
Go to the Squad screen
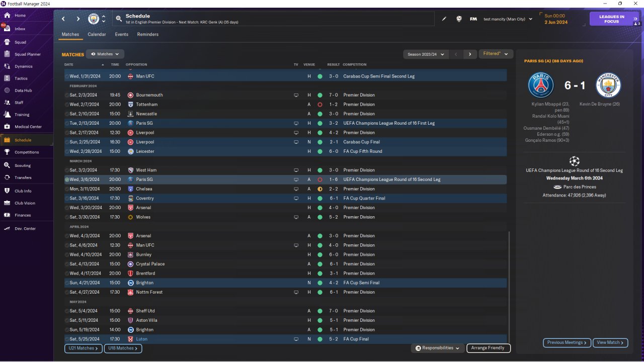[x=20, y=42]
